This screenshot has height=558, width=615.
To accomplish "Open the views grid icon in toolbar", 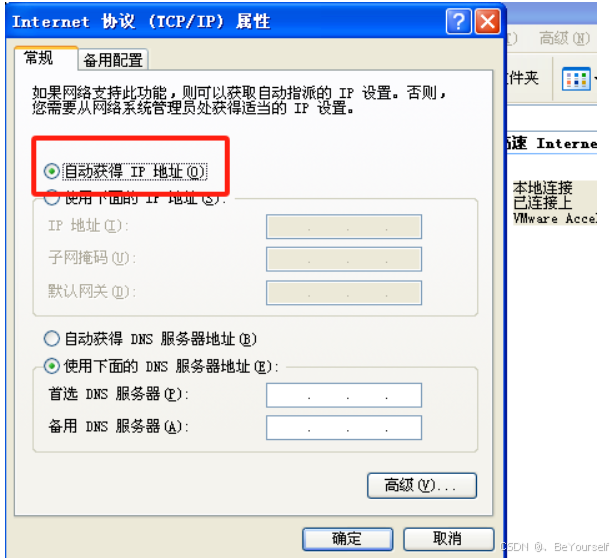I will pyautogui.click(x=576, y=79).
